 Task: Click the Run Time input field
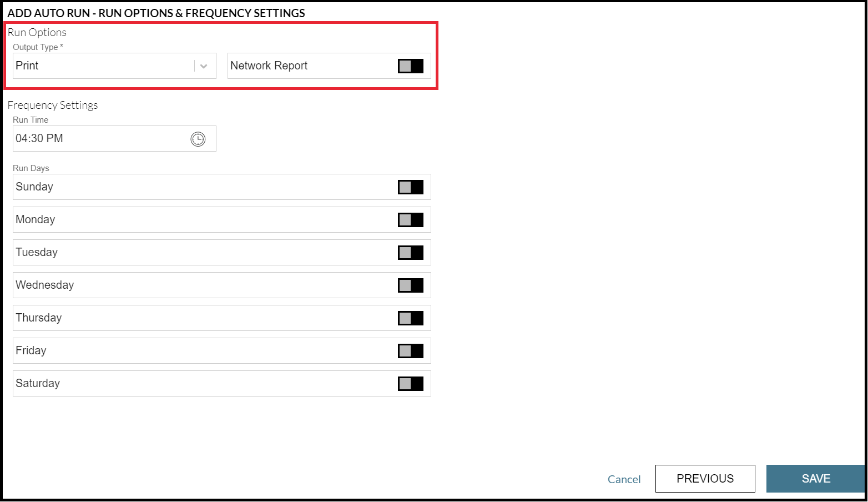[x=100, y=138]
